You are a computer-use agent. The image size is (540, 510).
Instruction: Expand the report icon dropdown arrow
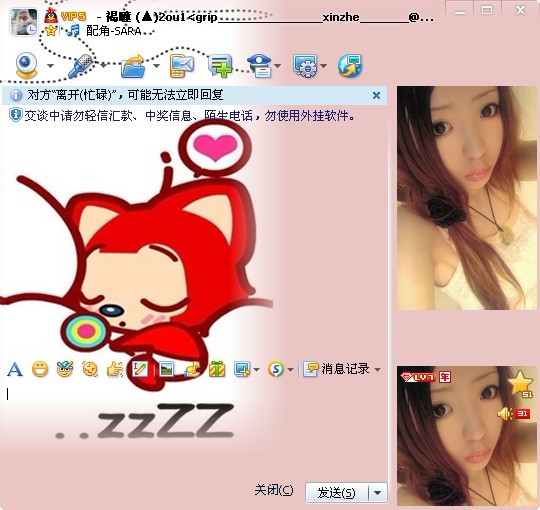(277, 65)
